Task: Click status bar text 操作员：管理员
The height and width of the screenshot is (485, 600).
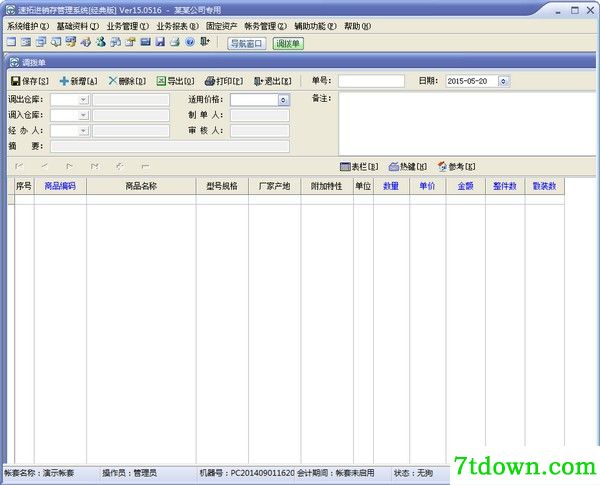Action: click(129, 473)
